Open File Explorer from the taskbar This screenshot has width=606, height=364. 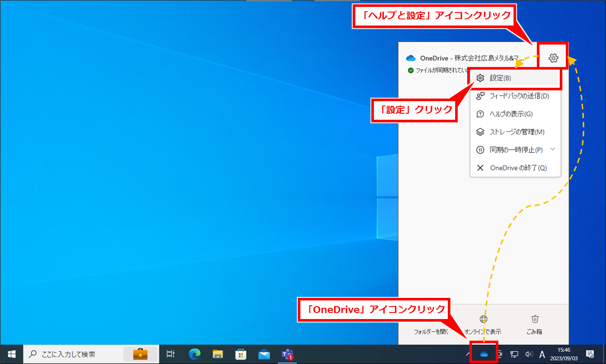(218, 354)
